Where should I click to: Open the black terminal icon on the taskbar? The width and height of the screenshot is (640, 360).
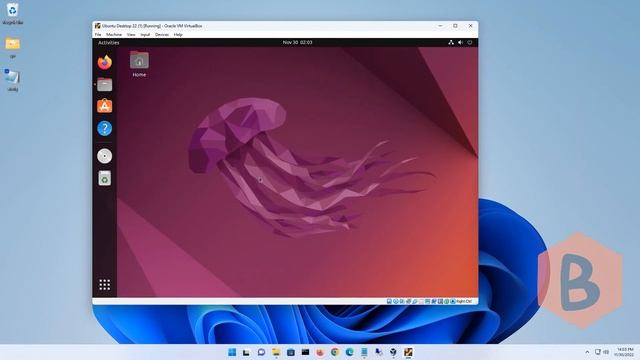point(305,352)
